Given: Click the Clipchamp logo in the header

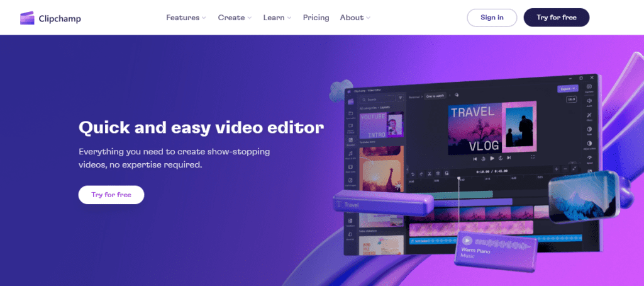Looking at the screenshot, I should coord(50,18).
